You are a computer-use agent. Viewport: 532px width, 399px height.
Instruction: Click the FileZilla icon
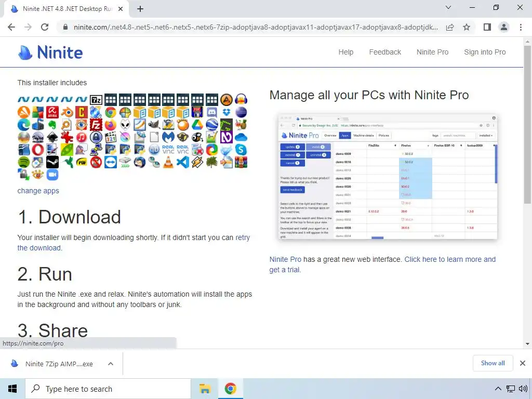pyautogui.click(x=96, y=125)
